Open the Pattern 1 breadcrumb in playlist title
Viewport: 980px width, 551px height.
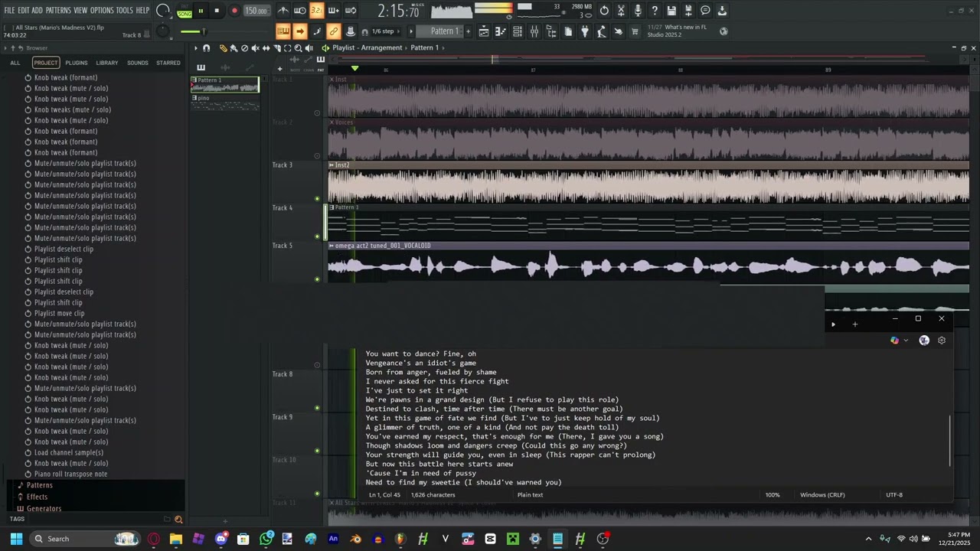425,47
